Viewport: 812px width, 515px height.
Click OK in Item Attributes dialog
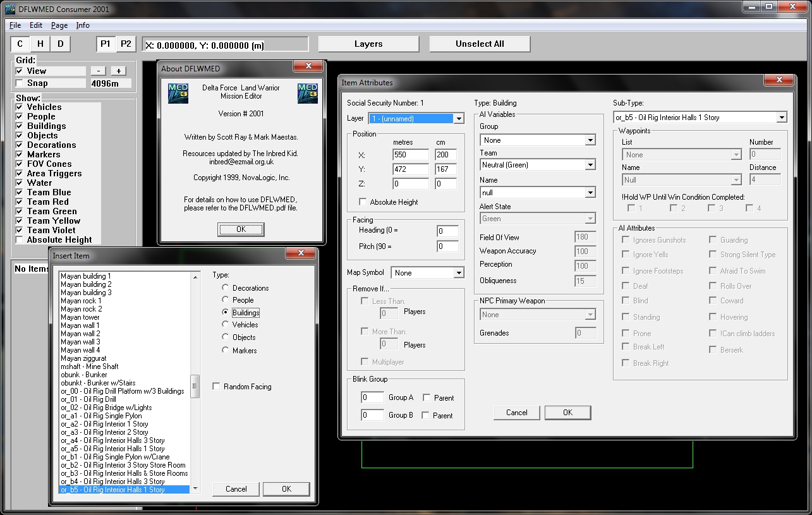pos(567,413)
